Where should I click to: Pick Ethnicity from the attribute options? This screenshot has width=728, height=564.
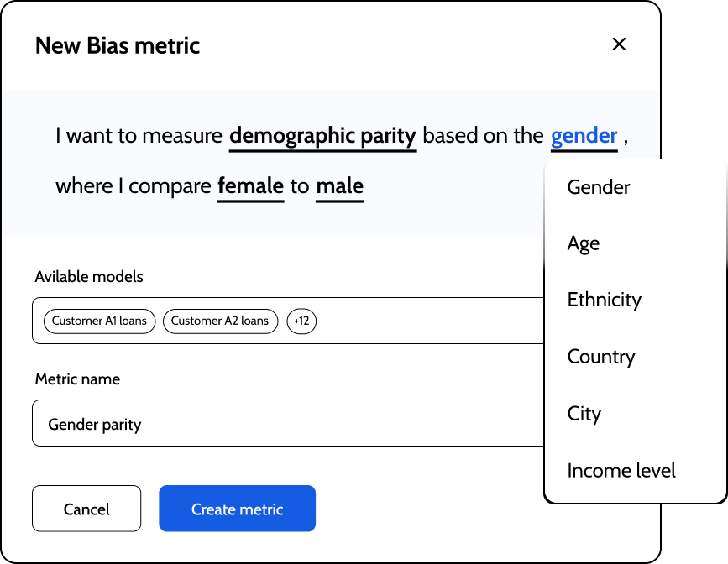coord(604,300)
